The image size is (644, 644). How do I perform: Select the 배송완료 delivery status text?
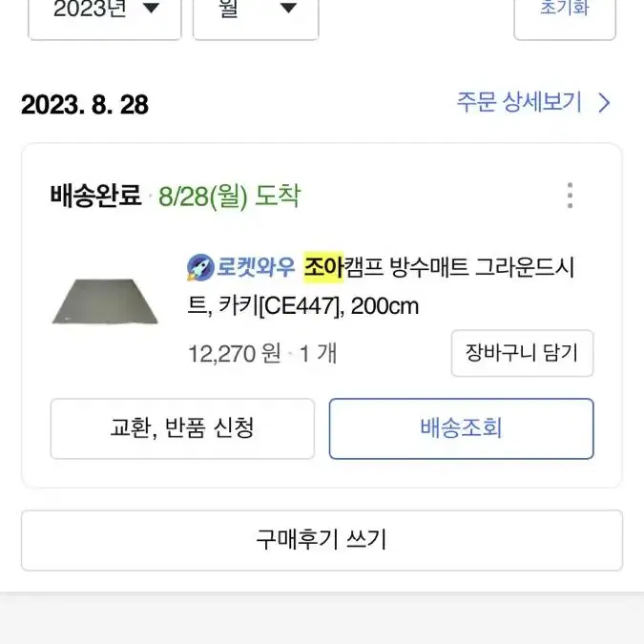click(x=95, y=196)
